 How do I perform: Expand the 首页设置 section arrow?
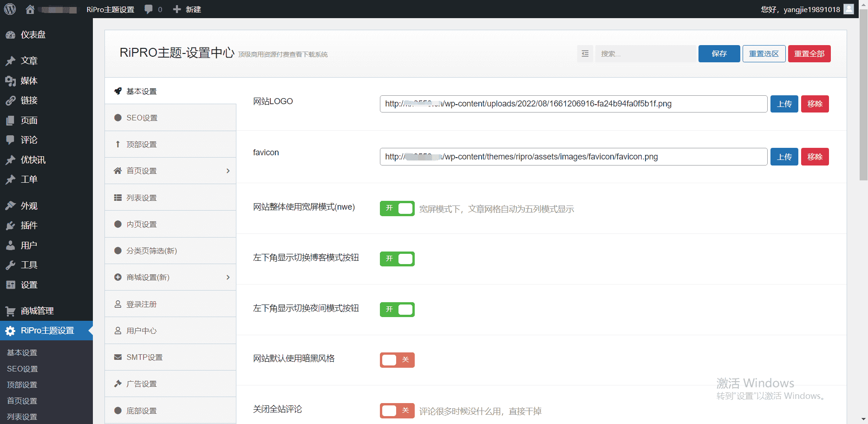(x=228, y=171)
